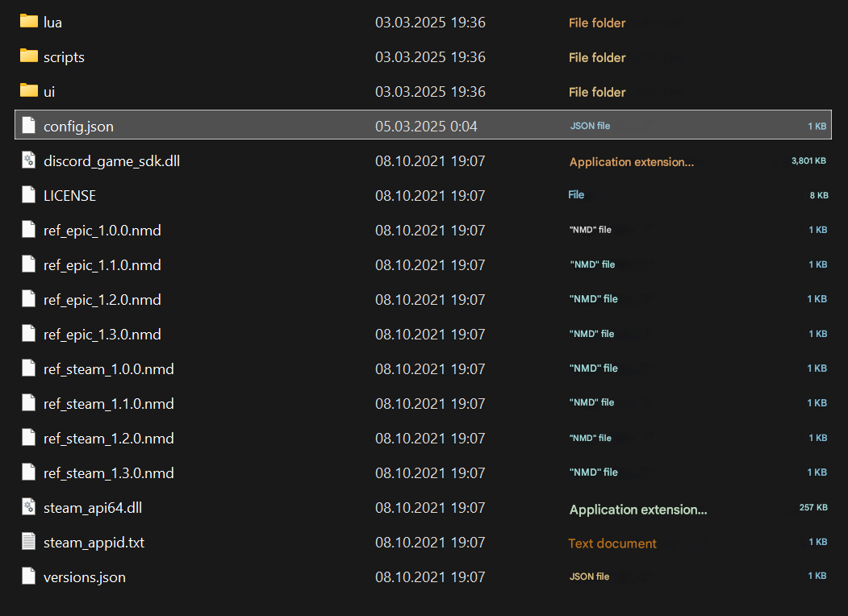
Task: Click the config.json file icon
Action: pyautogui.click(x=29, y=126)
